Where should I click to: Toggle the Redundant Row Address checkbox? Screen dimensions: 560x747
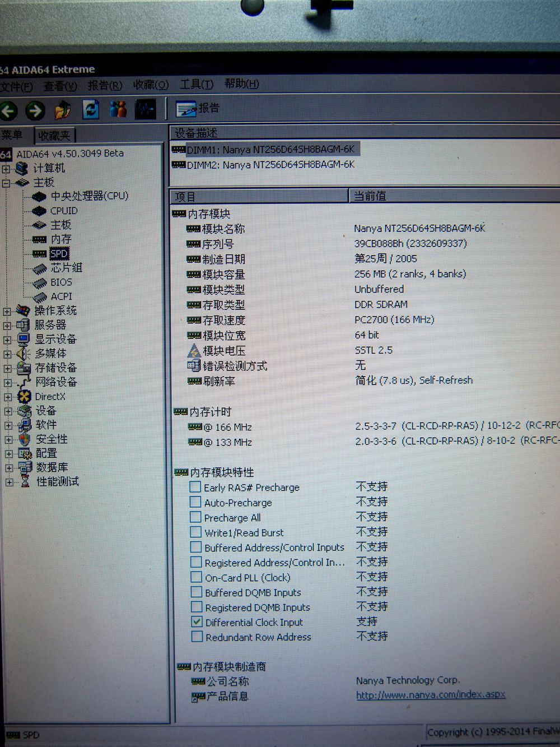coord(197,636)
